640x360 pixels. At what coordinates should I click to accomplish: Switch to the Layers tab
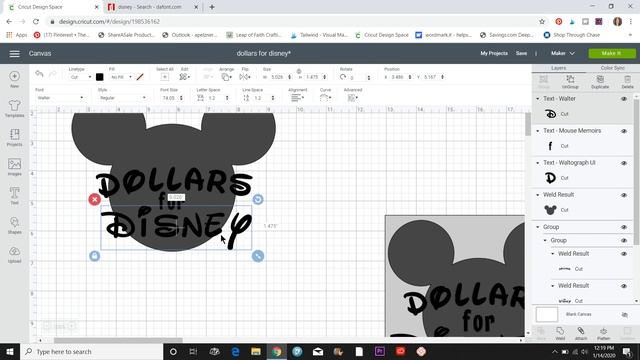click(558, 68)
